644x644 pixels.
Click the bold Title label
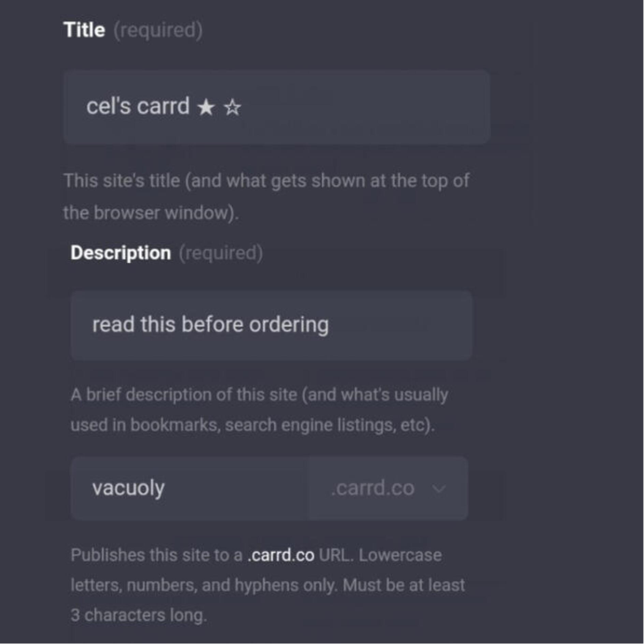(x=84, y=30)
